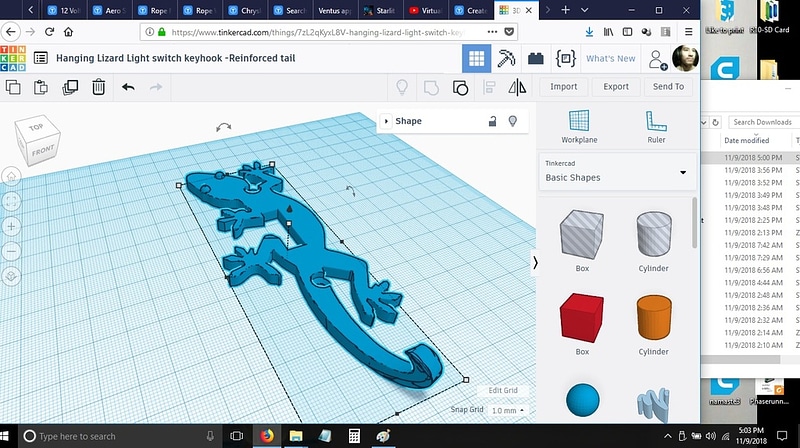Switch to the Starlit browser tab
Screen dimensions: 800x448
pyautogui.click(x=380, y=10)
